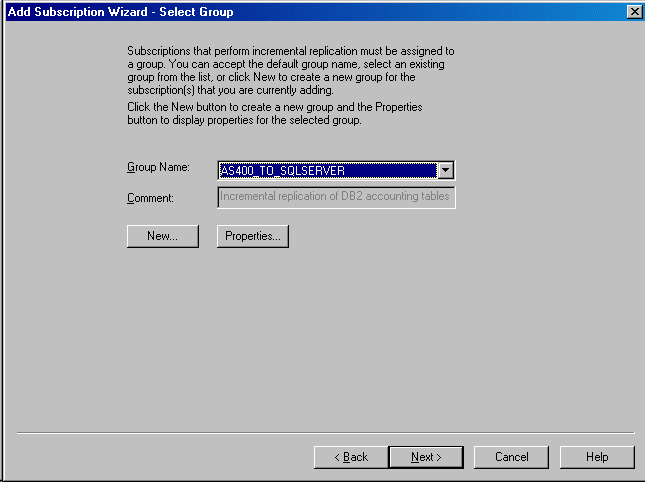Click the Comment label
The height and width of the screenshot is (482, 645).
(x=150, y=198)
